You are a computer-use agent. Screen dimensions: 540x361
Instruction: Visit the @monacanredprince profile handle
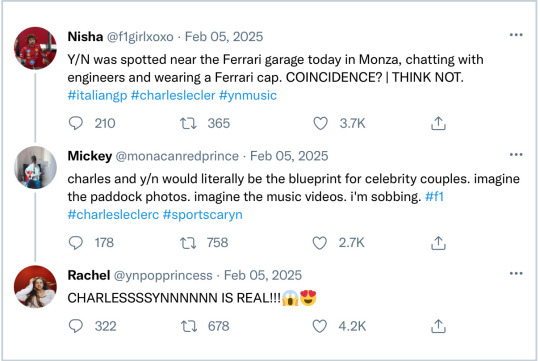click(x=177, y=156)
